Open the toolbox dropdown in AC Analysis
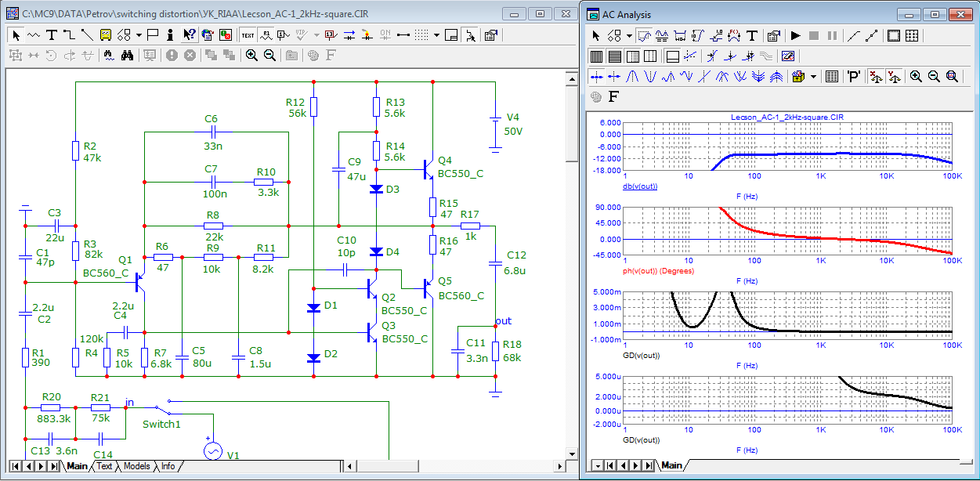 point(815,76)
